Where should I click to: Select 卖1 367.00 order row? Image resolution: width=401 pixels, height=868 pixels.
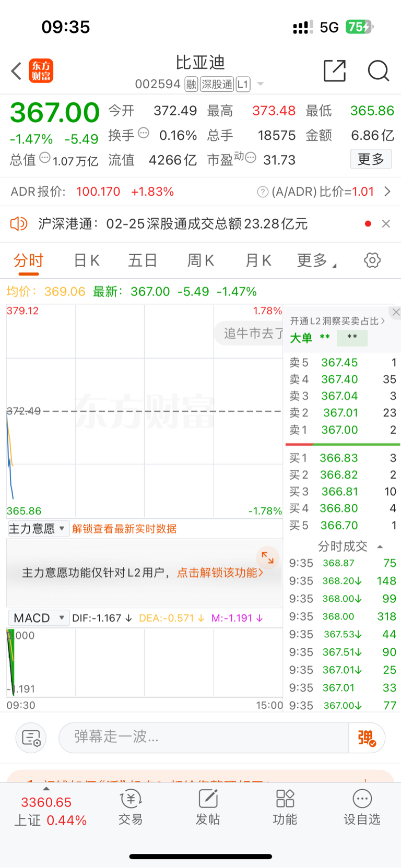coord(343,430)
